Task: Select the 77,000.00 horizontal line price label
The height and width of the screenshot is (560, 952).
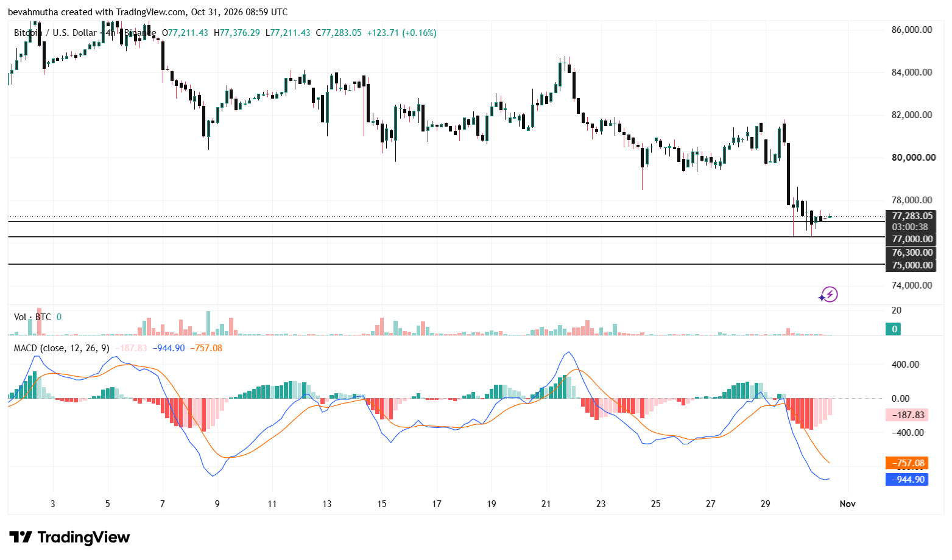Action: [x=912, y=239]
